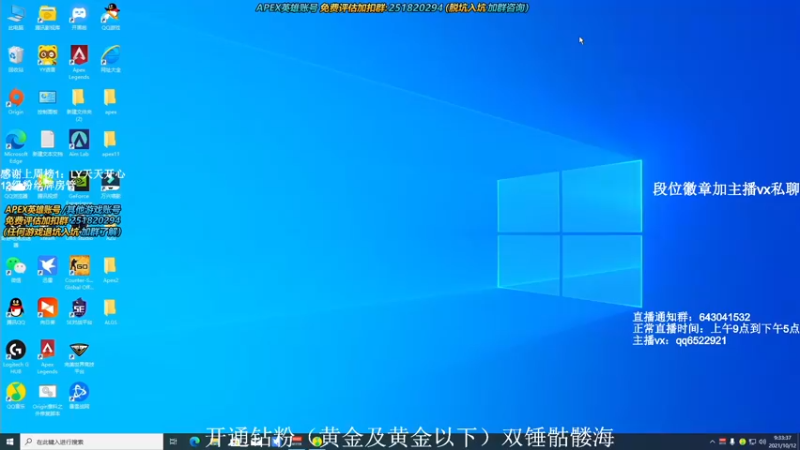Launch the 万兴喵影 video editor icon
Screen dimensions: 800x450
click(x=111, y=182)
